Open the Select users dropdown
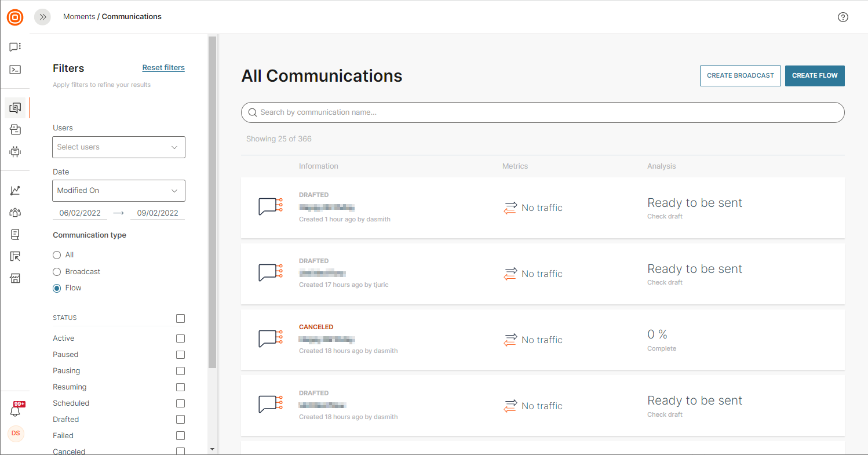The image size is (868, 455). click(119, 147)
